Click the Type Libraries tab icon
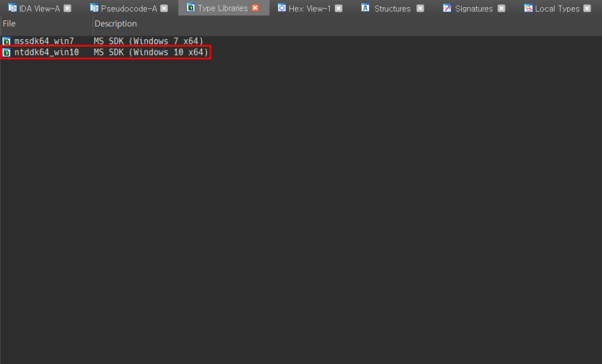 pos(191,7)
